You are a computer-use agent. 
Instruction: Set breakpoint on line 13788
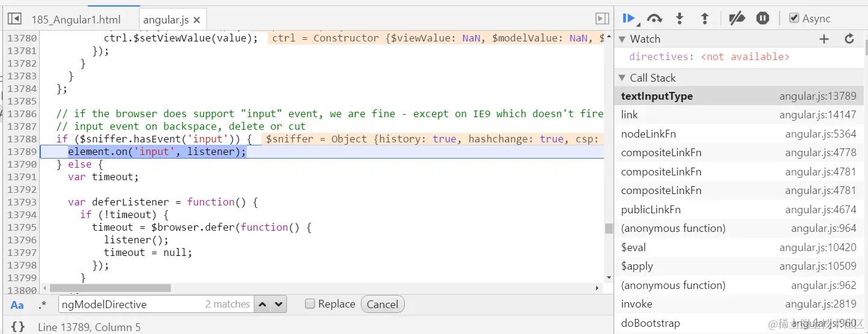[x=22, y=139]
